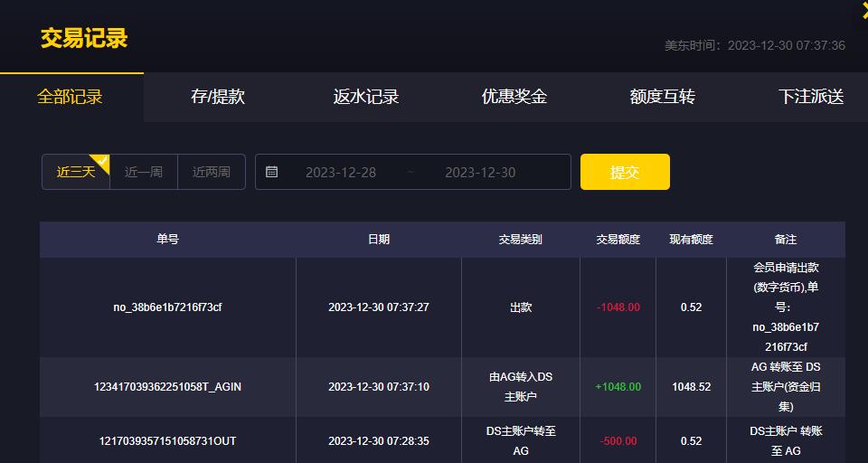Select order number no_38b6e1b7216f73cf in 单号 column
The width and height of the screenshot is (868, 463).
[x=168, y=307]
